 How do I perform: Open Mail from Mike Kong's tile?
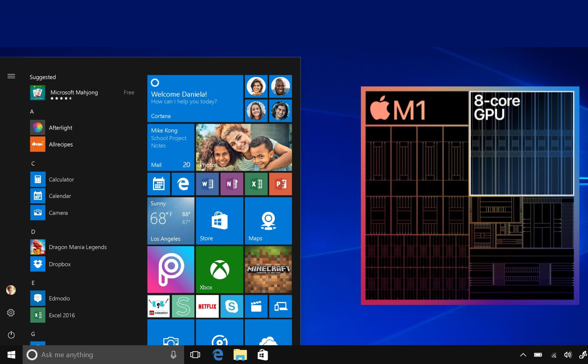point(171,147)
